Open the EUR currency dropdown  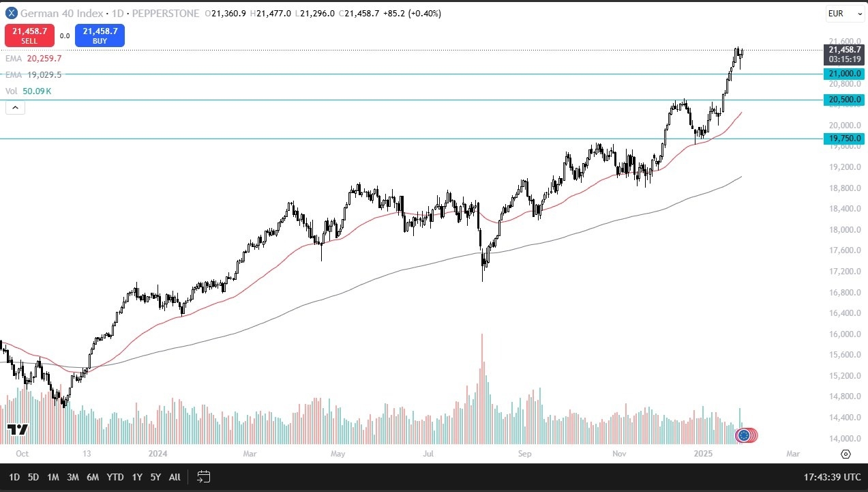tap(844, 13)
